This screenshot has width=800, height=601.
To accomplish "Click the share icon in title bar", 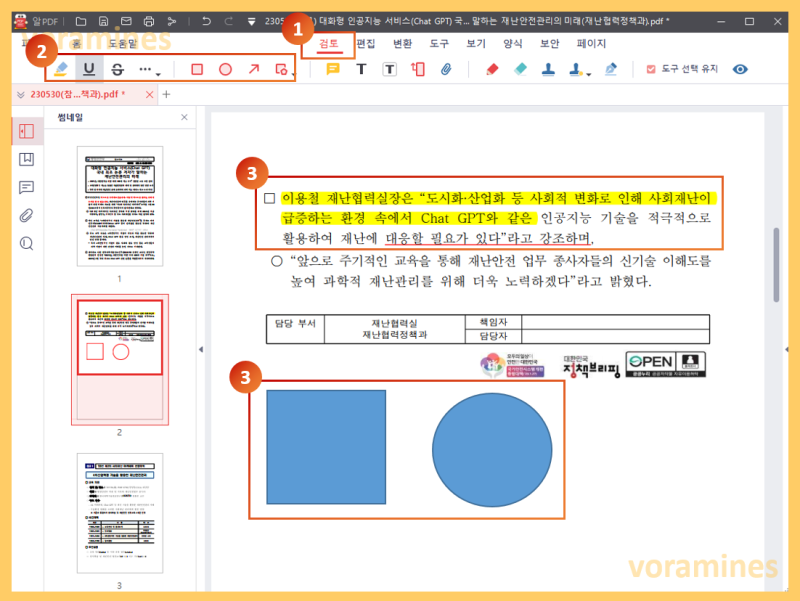I will click(x=171, y=21).
